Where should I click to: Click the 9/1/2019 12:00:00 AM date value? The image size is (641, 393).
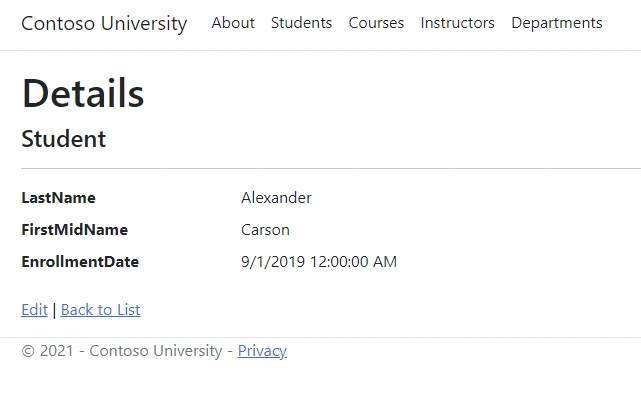point(319,262)
